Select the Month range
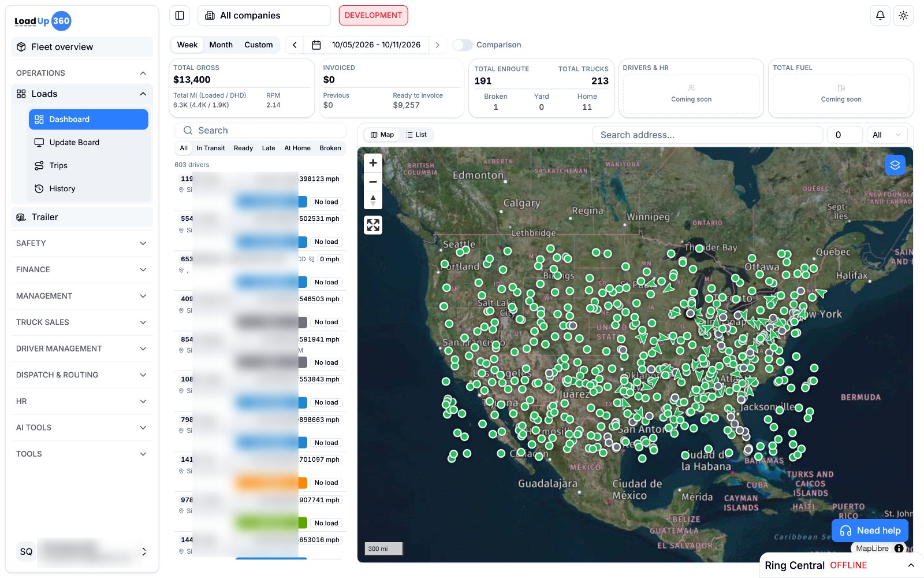 pyautogui.click(x=221, y=45)
